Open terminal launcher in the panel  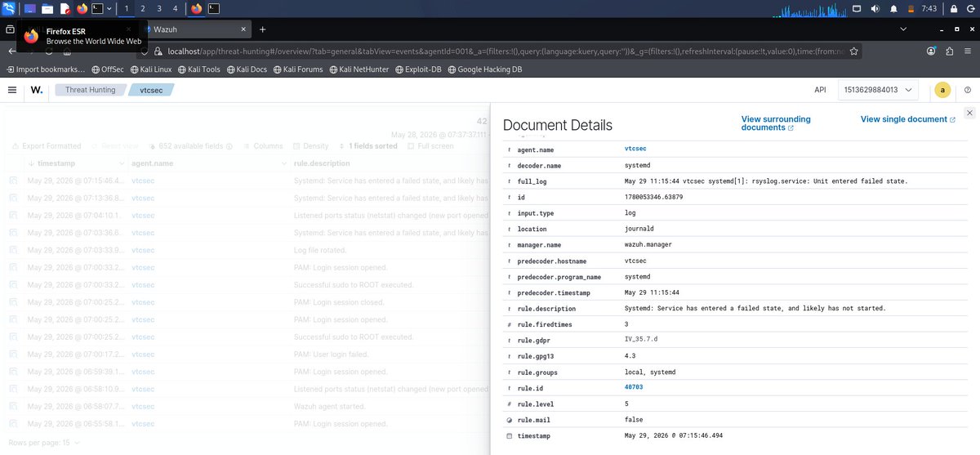[x=97, y=9]
